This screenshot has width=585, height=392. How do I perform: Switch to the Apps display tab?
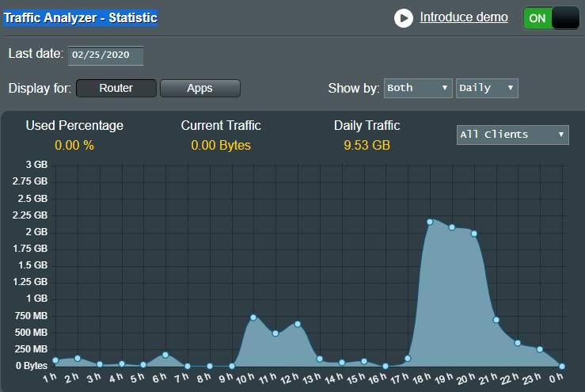(x=199, y=88)
